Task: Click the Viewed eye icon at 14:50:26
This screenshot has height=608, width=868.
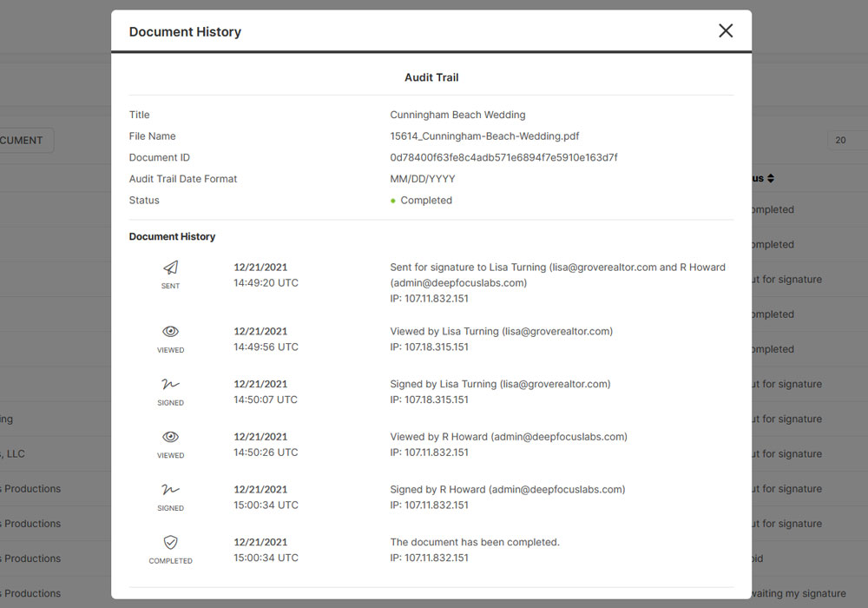Action: click(170, 436)
